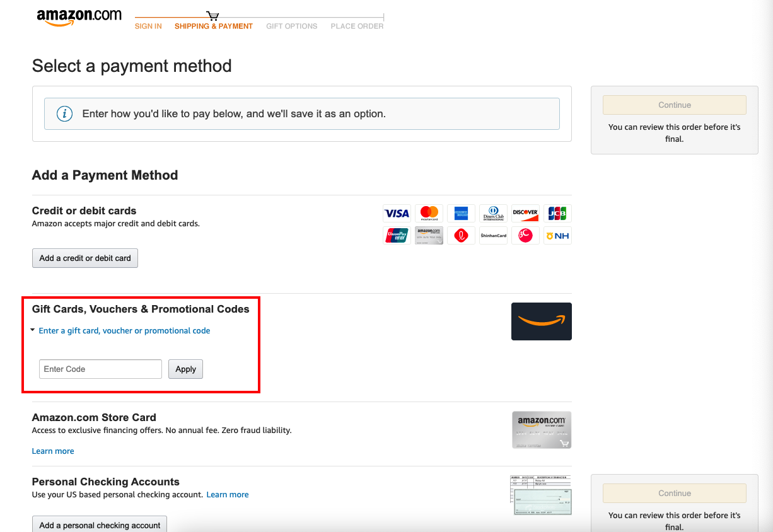
Task: Click the shopping cart icon in progress bar
Action: click(212, 15)
